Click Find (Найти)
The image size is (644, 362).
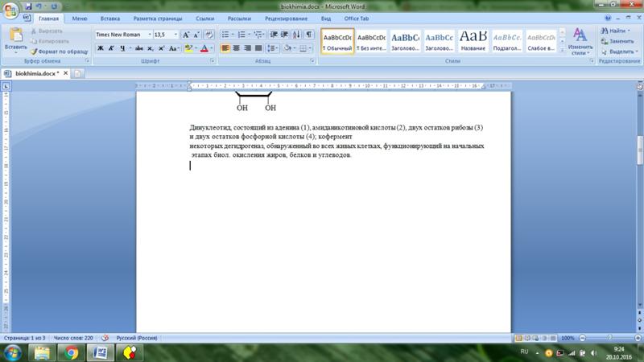tap(614, 31)
